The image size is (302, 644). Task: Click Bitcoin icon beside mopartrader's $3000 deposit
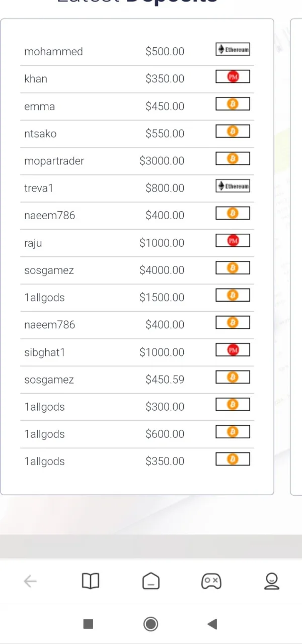point(233,159)
